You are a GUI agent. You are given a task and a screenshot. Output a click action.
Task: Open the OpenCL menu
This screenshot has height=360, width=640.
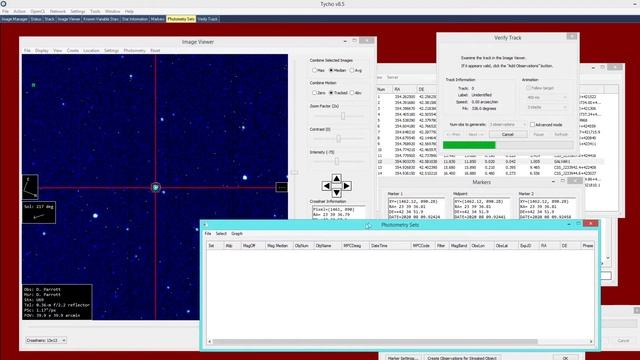coord(38,11)
